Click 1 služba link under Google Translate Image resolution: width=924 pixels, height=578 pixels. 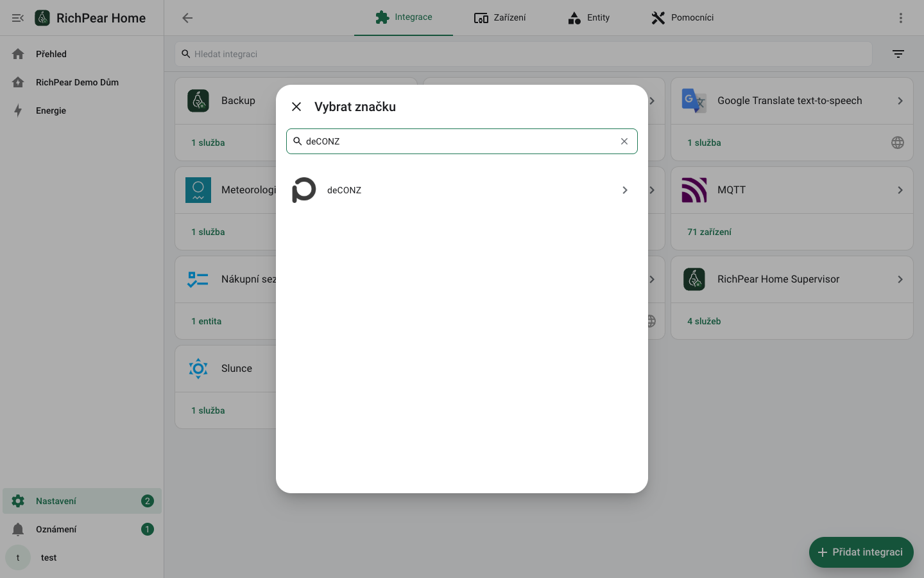pyautogui.click(x=704, y=143)
